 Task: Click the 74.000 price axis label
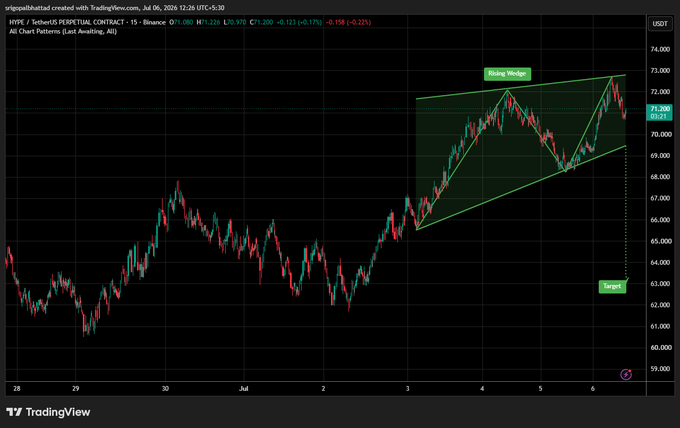click(660, 49)
